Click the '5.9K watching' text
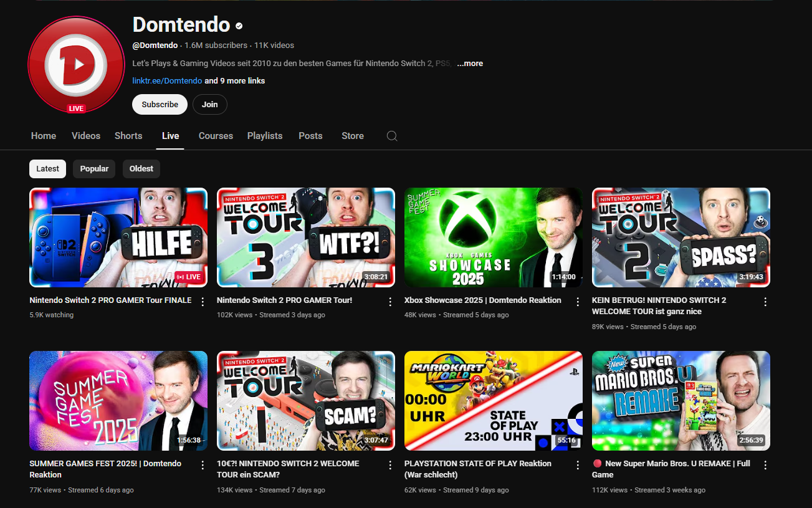Viewport: 812px width, 508px height. click(x=51, y=315)
